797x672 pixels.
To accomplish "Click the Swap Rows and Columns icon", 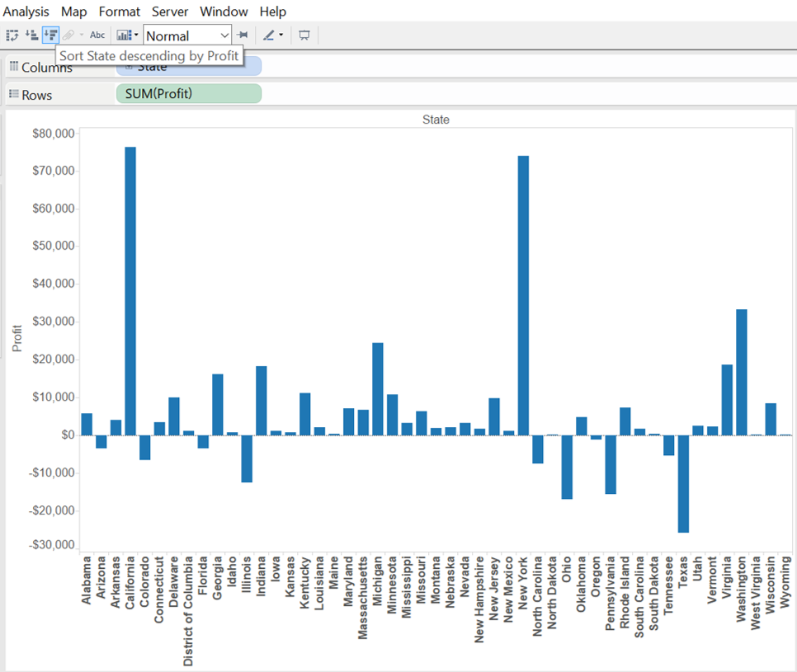I will 12,35.
